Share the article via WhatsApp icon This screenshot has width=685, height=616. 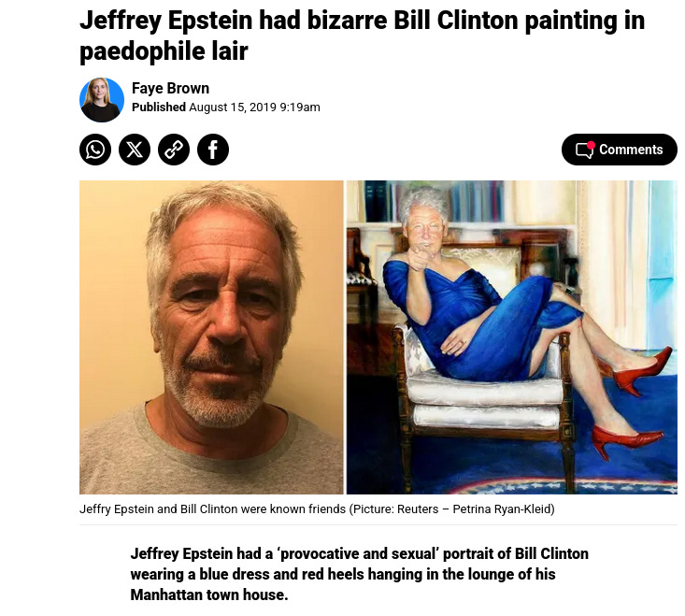95,150
